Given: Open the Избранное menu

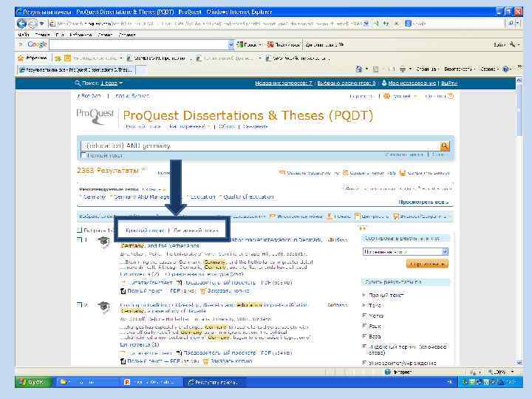Looking at the screenshot, I should [x=80, y=35].
